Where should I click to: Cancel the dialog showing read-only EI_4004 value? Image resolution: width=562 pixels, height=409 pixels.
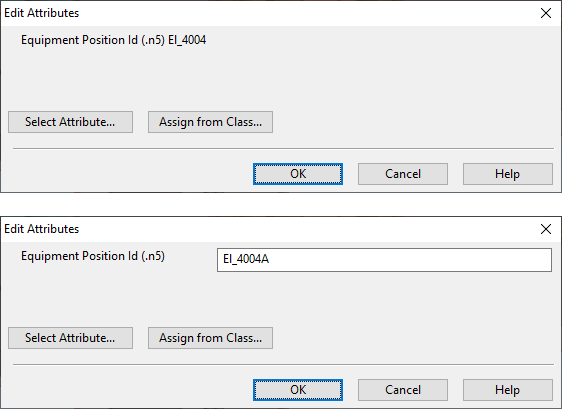coord(403,174)
